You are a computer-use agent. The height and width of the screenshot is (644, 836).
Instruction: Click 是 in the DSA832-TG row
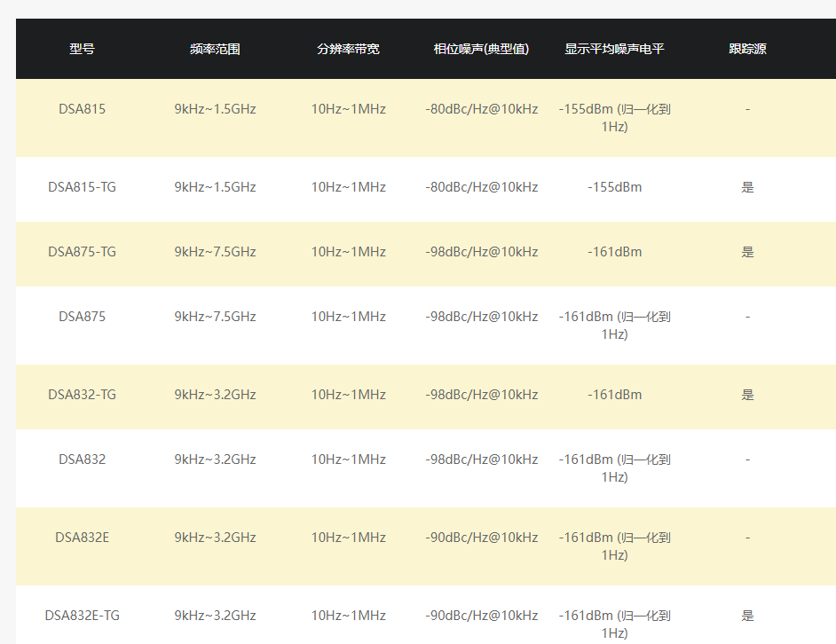point(747,395)
